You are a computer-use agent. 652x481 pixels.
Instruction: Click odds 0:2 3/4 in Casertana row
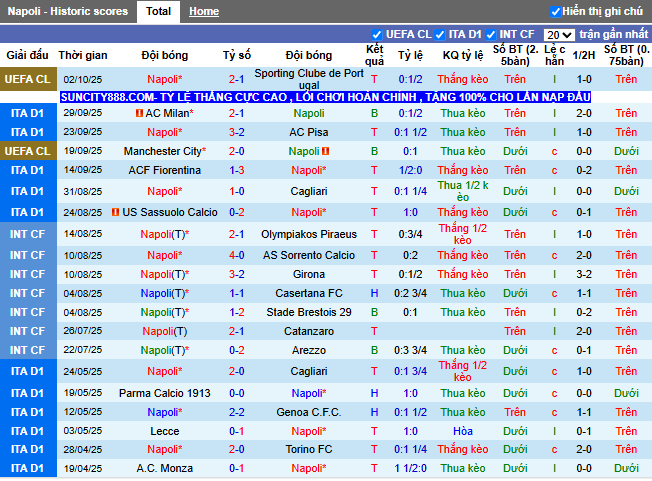tap(410, 294)
